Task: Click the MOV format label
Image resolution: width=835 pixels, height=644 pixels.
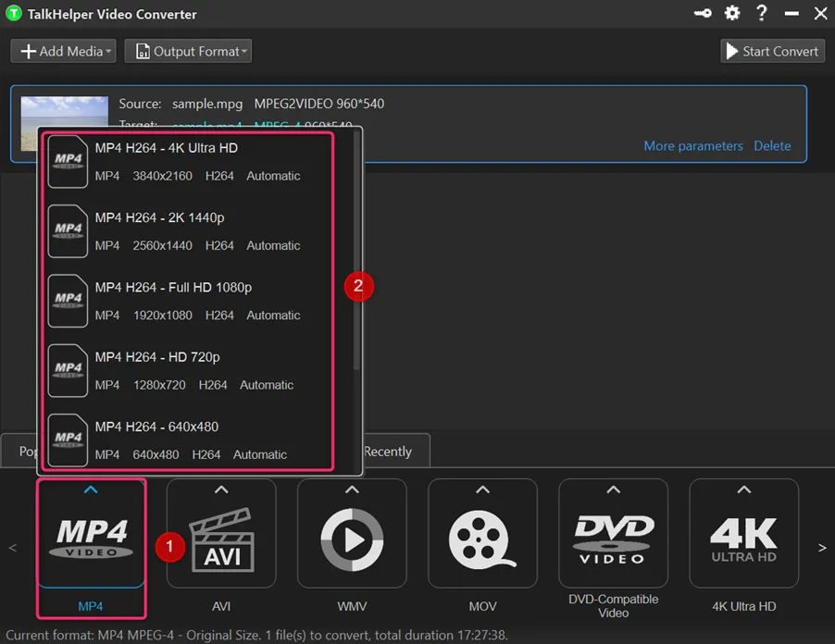Action: point(482,606)
